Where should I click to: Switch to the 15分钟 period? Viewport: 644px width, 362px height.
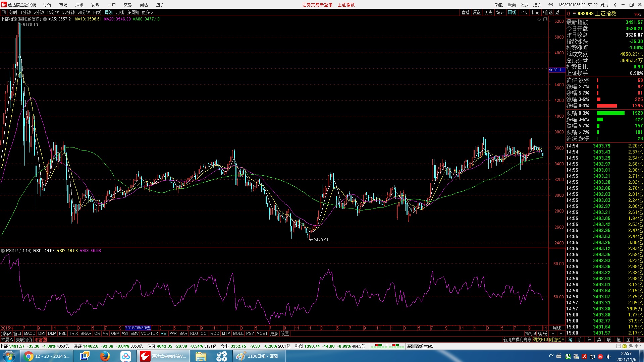tap(53, 12)
